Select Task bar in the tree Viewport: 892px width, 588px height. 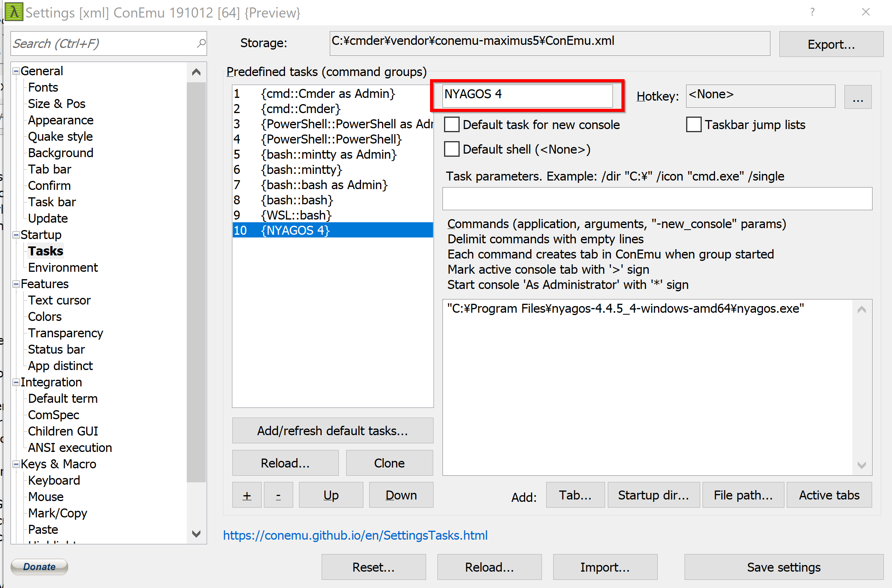click(x=52, y=202)
